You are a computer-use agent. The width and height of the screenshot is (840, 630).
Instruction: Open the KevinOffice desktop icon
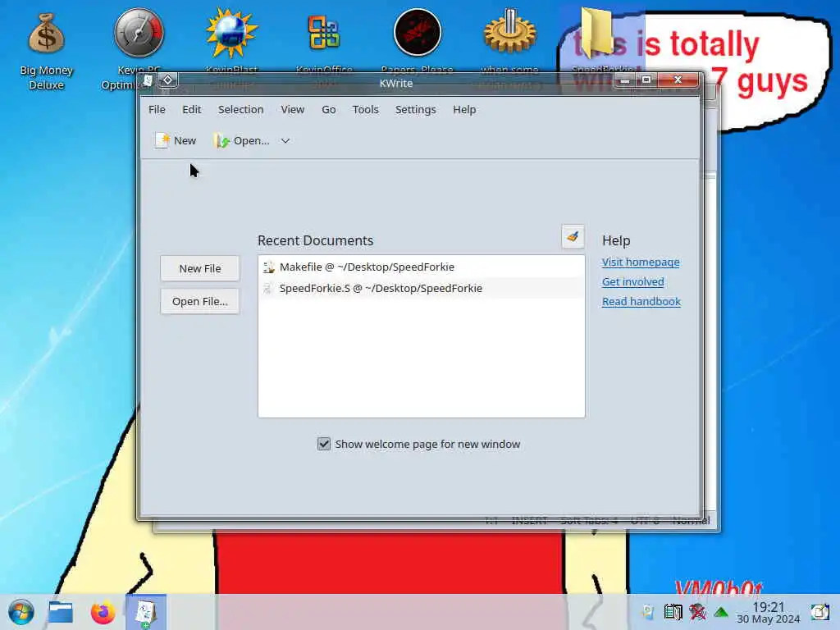click(323, 33)
